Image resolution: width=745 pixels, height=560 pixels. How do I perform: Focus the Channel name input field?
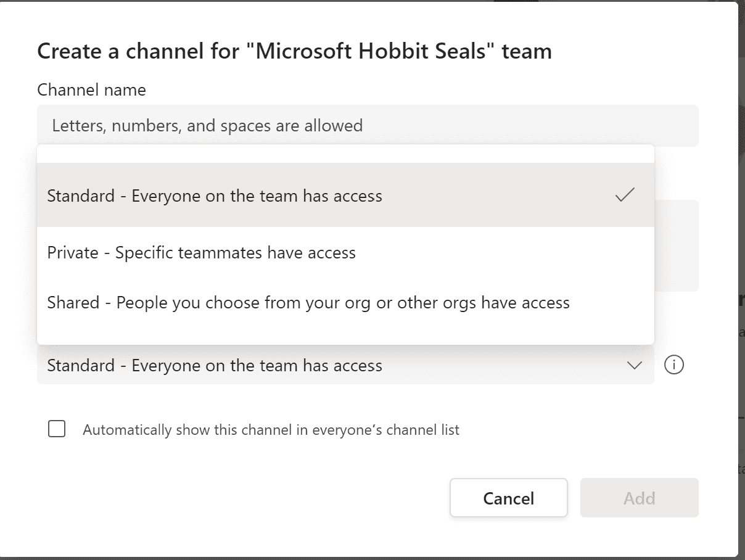368,125
